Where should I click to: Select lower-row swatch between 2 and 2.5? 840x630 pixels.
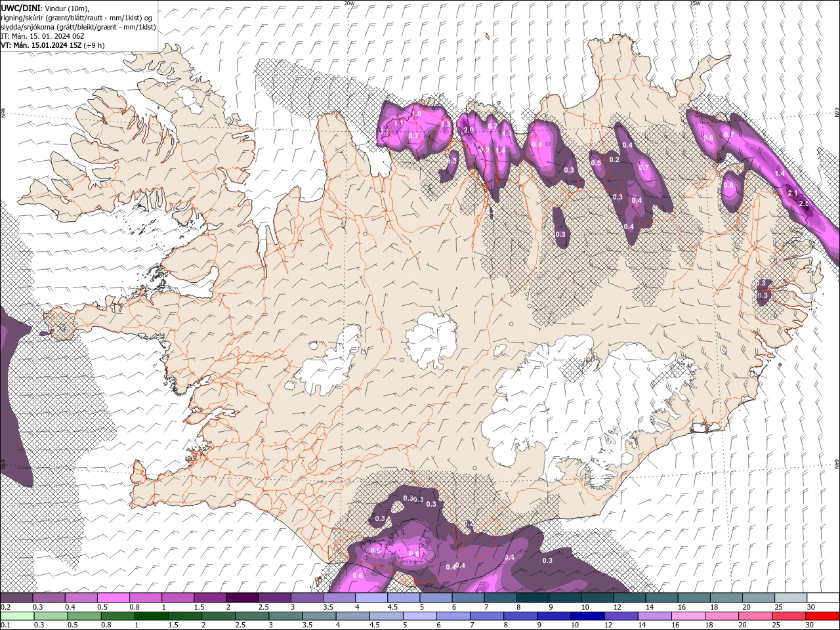(x=218, y=616)
